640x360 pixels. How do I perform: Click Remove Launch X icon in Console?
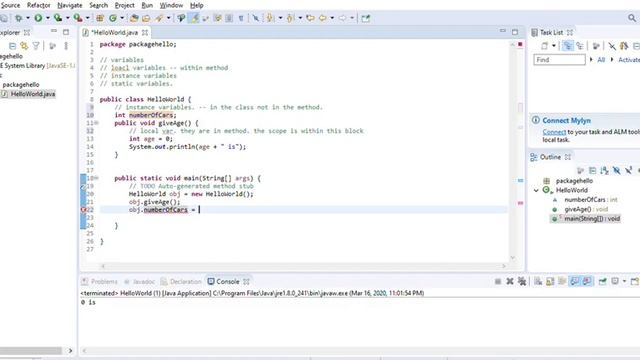510,281
